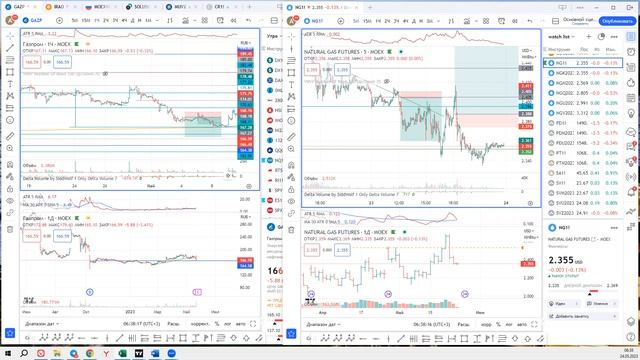Open Windows Start menu
The image size is (640, 360).
coord(8,353)
